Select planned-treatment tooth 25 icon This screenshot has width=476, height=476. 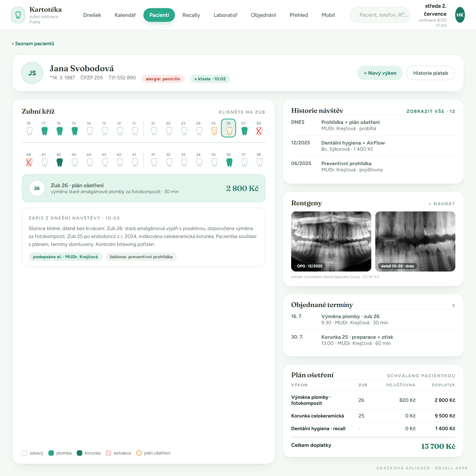214,131
